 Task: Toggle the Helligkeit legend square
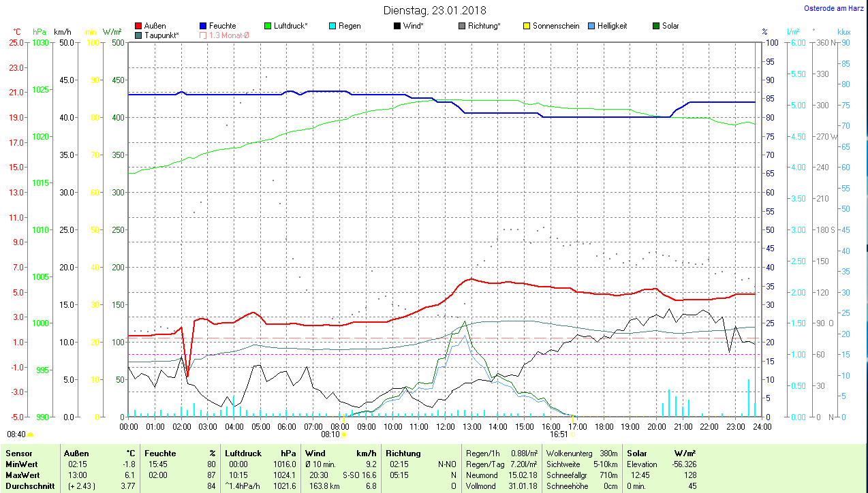(592, 26)
